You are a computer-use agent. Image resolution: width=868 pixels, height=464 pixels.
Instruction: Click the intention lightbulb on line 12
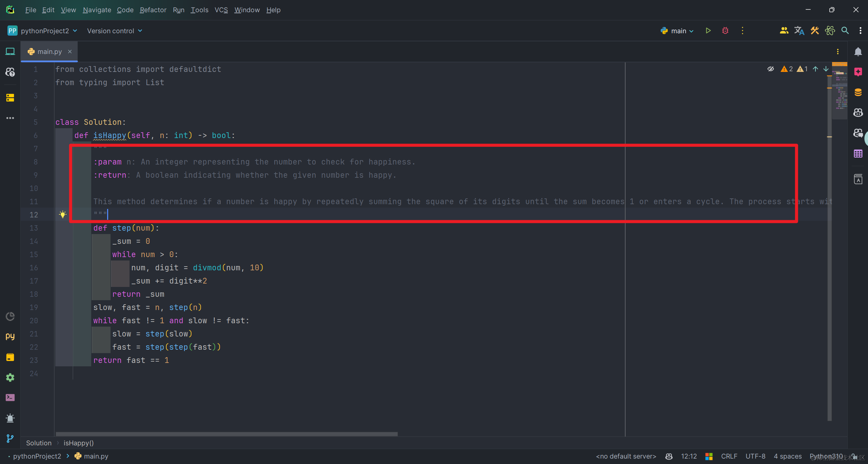click(x=63, y=214)
